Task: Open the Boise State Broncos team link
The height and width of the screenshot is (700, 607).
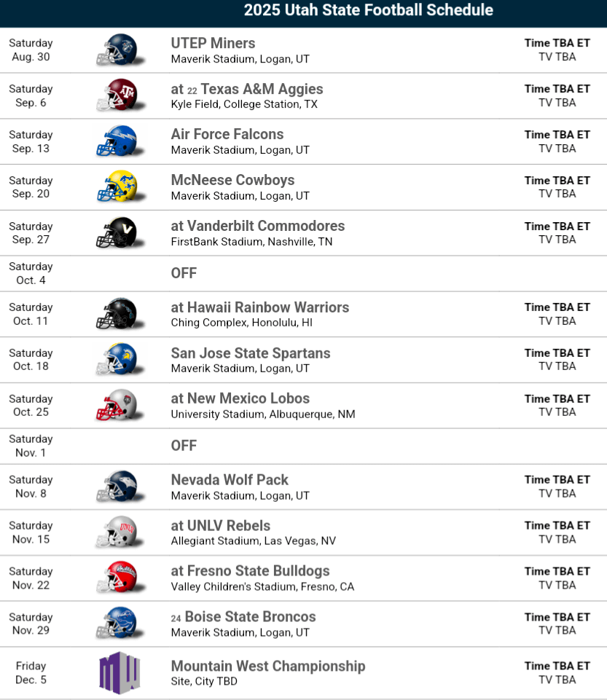Action: click(x=250, y=617)
